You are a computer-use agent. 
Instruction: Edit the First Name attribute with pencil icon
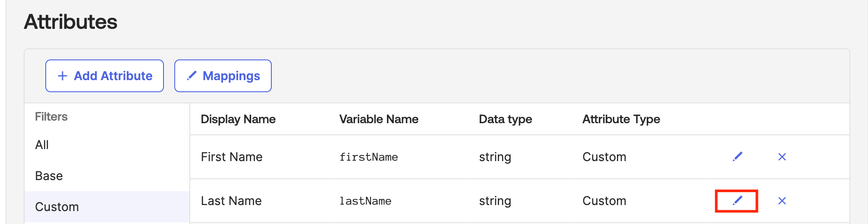pos(737,157)
